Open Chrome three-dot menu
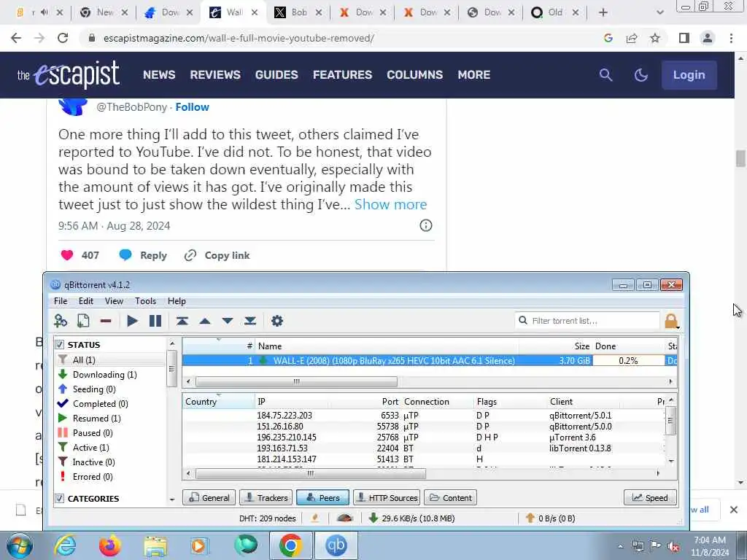747x560 pixels. tap(731, 38)
